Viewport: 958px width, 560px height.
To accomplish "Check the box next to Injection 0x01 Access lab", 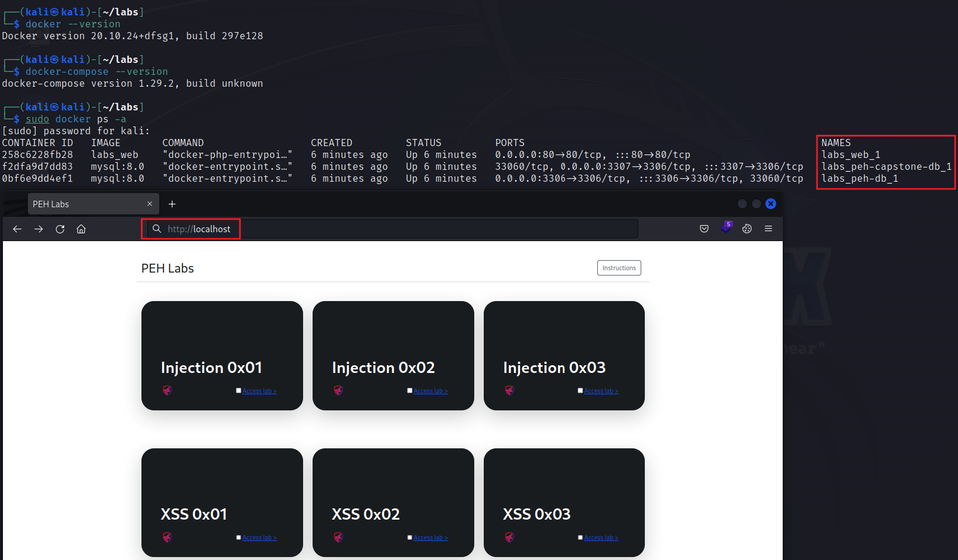I will (238, 390).
